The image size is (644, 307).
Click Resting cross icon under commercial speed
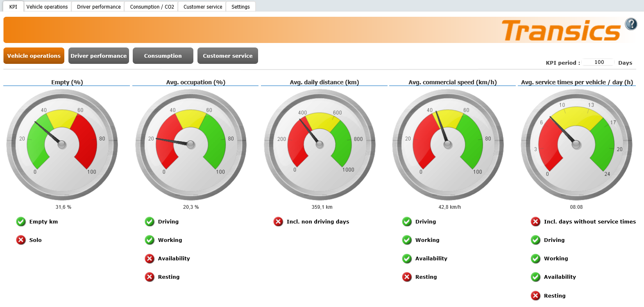click(407, 277)
